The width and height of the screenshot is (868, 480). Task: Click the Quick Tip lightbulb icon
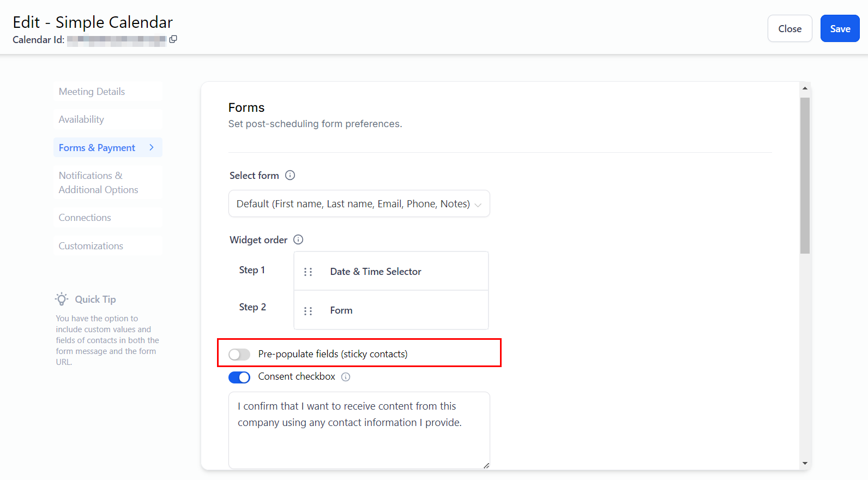pyautogui.click(x=62, y=299)
